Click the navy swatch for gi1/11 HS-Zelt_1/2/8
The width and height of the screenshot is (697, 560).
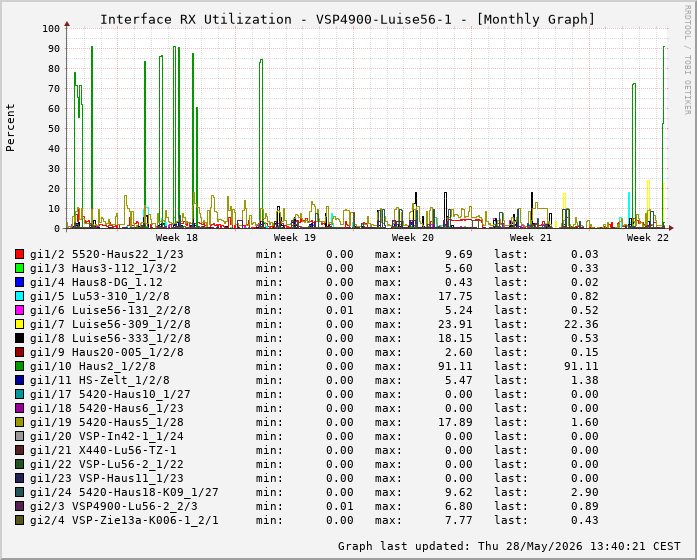(19, 380)
